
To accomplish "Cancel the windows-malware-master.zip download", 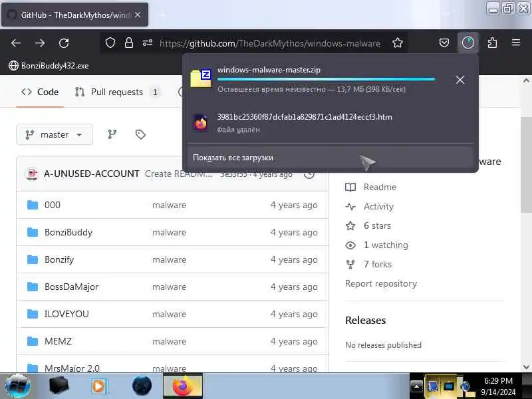I will coord(460,80).
